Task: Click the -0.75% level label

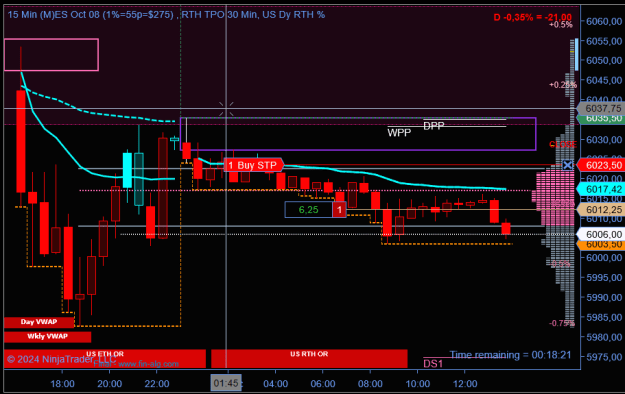Action: tap(561, 323)
